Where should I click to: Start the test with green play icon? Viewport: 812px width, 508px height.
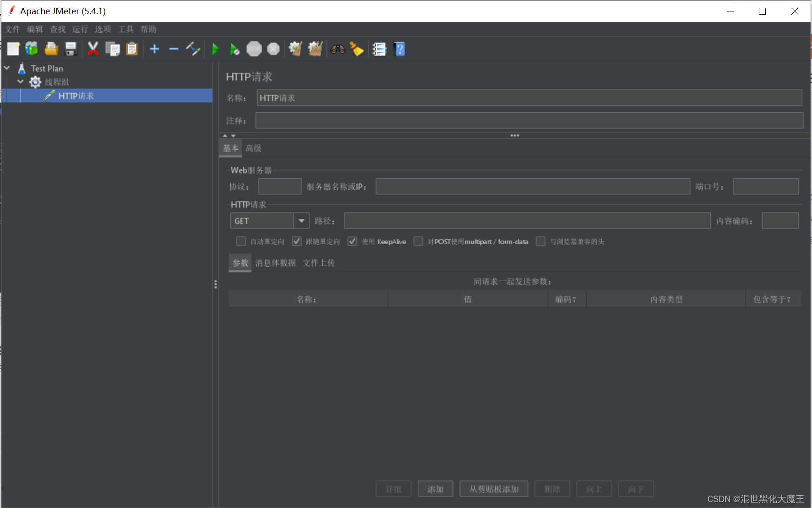coord(215,49)
